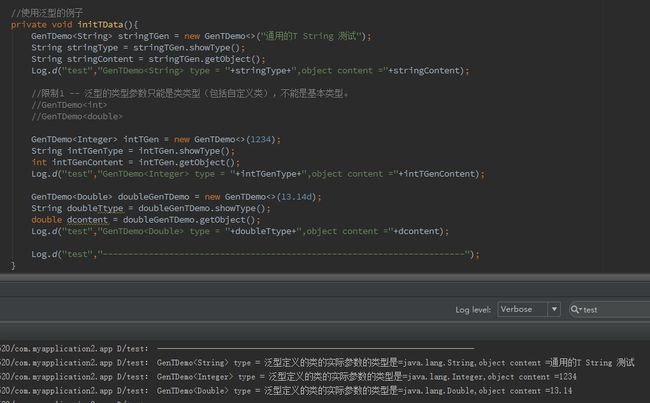
Task: Click the line declaring intTGen with 1234
Action: coord(156,140)
